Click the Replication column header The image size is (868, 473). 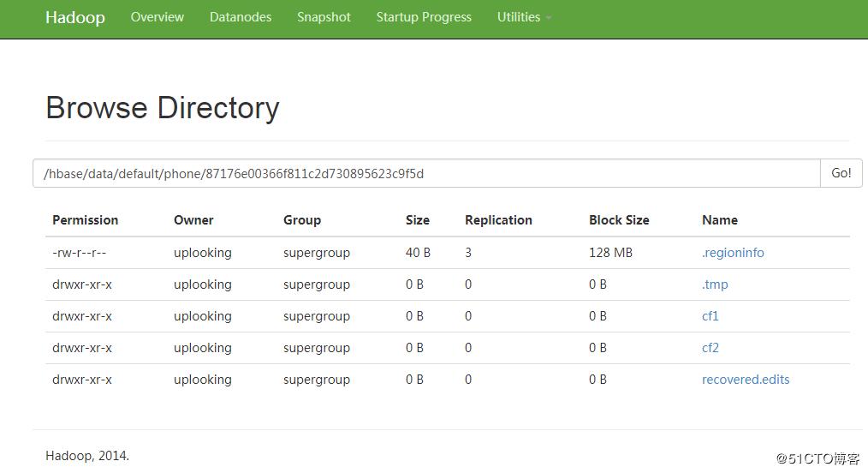click(x=498, y=220)
